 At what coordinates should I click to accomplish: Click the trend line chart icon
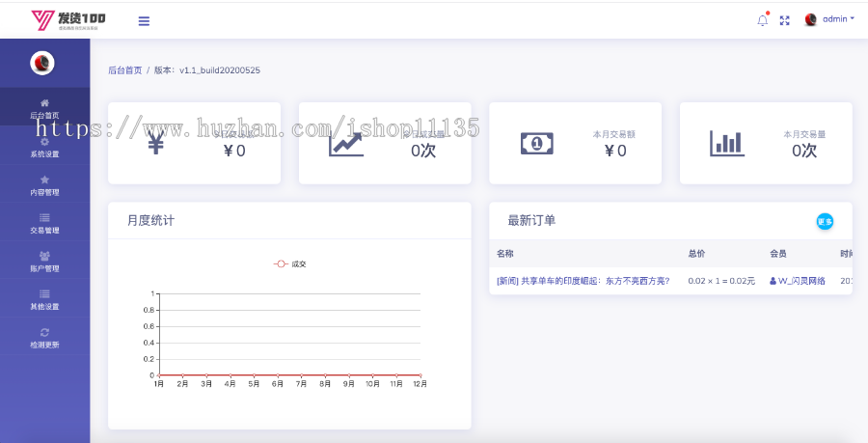click(x=346, y=144)
